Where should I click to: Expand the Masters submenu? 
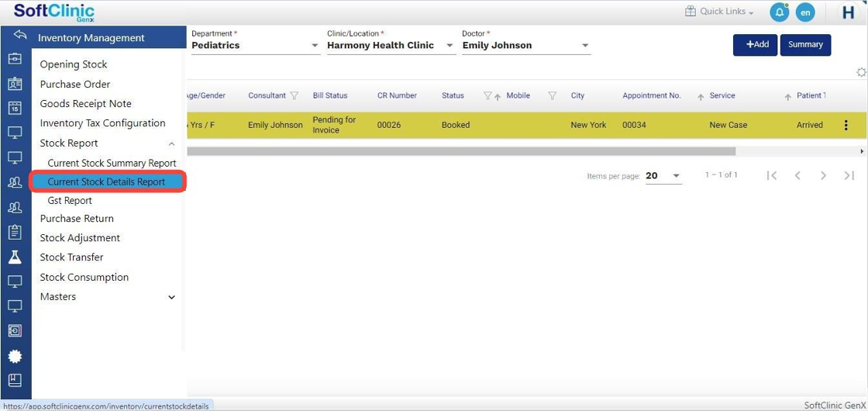171,298
